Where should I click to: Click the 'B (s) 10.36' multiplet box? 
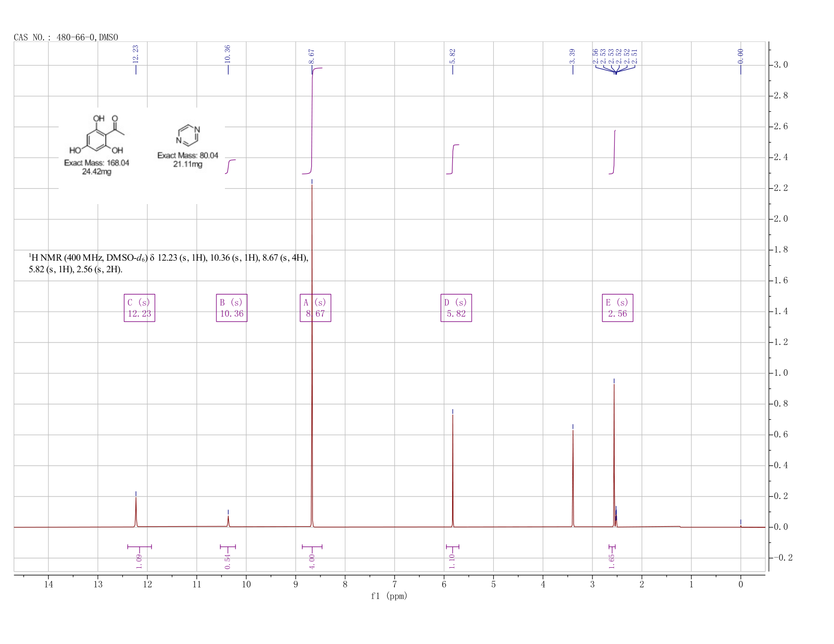click(231, 308)
